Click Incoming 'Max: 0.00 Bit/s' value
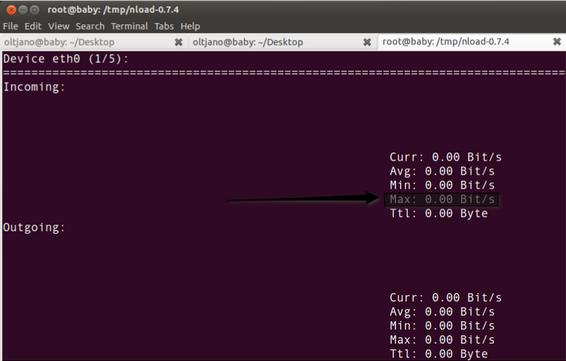Screen dimensions: 566x361 [x=442, y=199]
